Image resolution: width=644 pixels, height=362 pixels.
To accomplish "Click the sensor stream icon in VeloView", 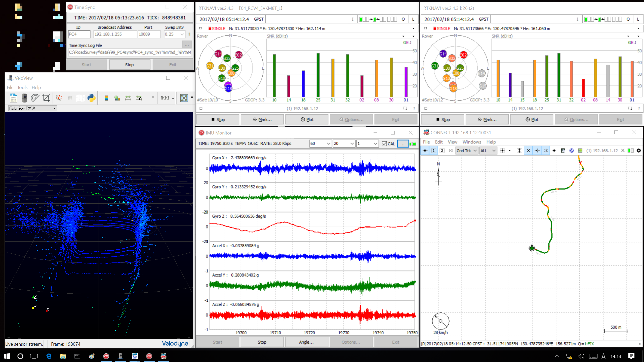I will click(x=24, y=98).
